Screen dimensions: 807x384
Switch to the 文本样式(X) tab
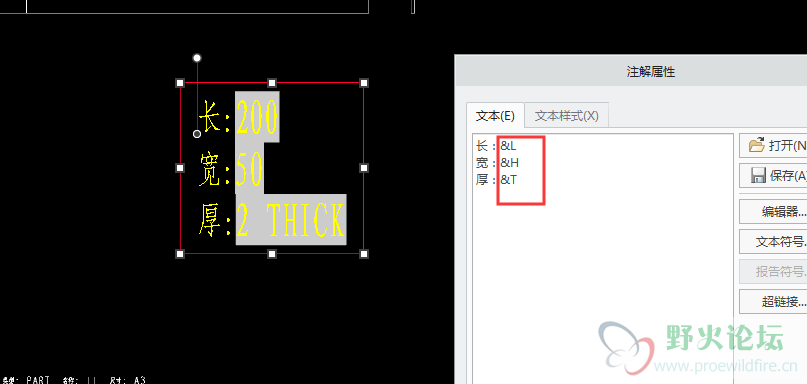pyautogui.click(x=567, y=115)
